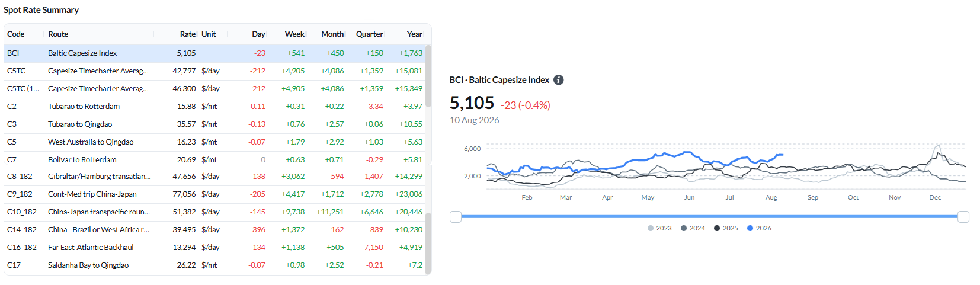
Task: Select the Baltic Capesize Index row
Action: tap(214, 53)
